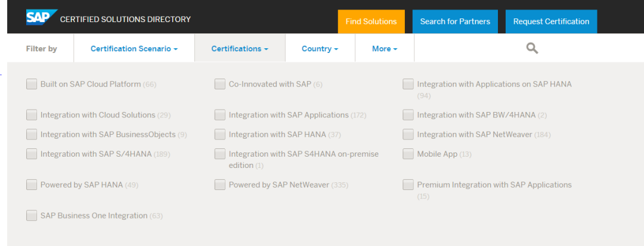Check Integration with SAP S4HANA on-premise edition

click(x=219, y=154)
